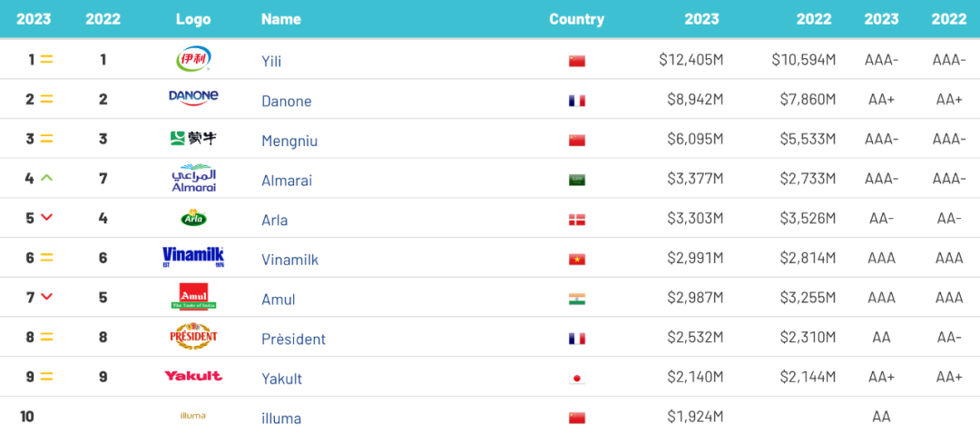Viewport: 980px width, 434px height.
Task: Click the Logo column header
Action: point(193,19)
